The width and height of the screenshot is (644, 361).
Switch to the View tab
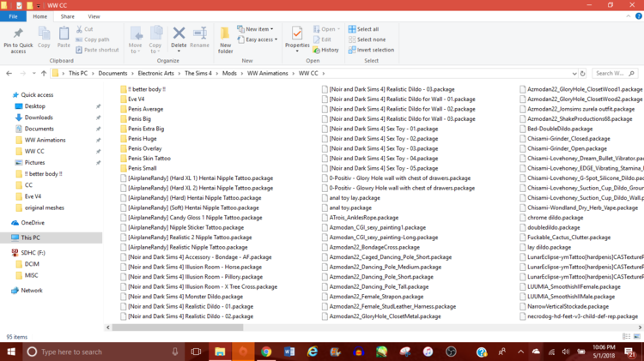[94, 16]
